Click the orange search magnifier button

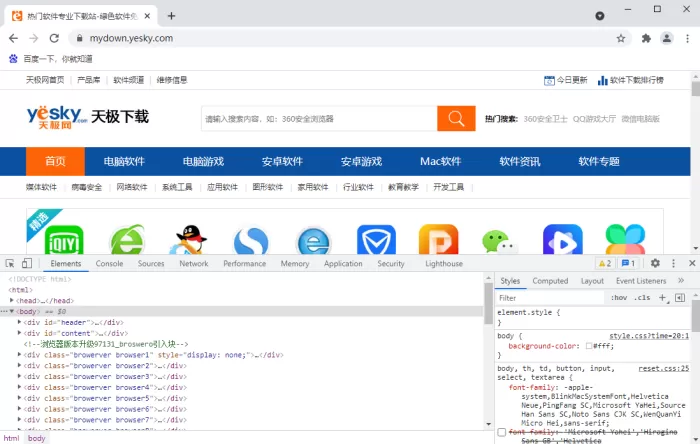coord(456,118)
